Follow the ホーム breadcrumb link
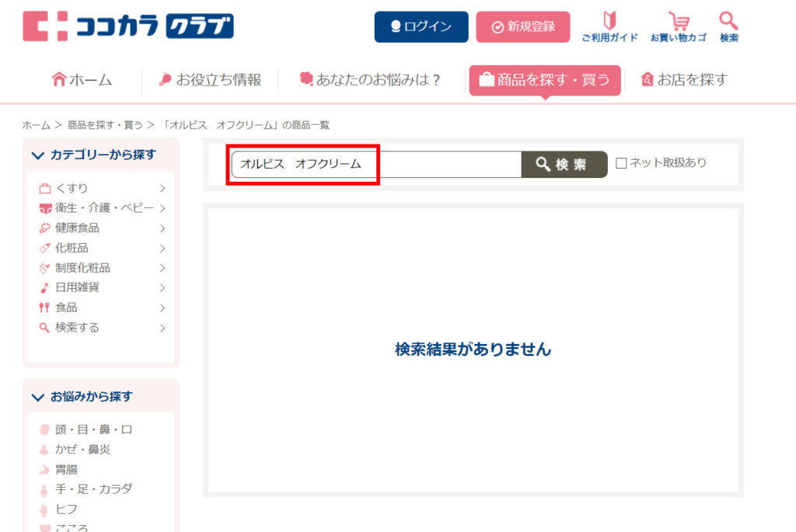Screen dimensions: 796x532 (36, 125)
